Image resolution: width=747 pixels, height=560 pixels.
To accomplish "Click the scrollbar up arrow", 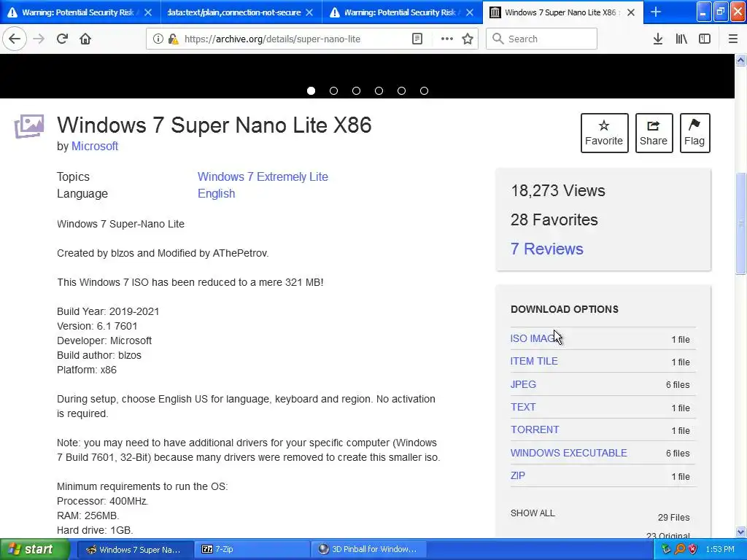I will (x=741, y=60).
